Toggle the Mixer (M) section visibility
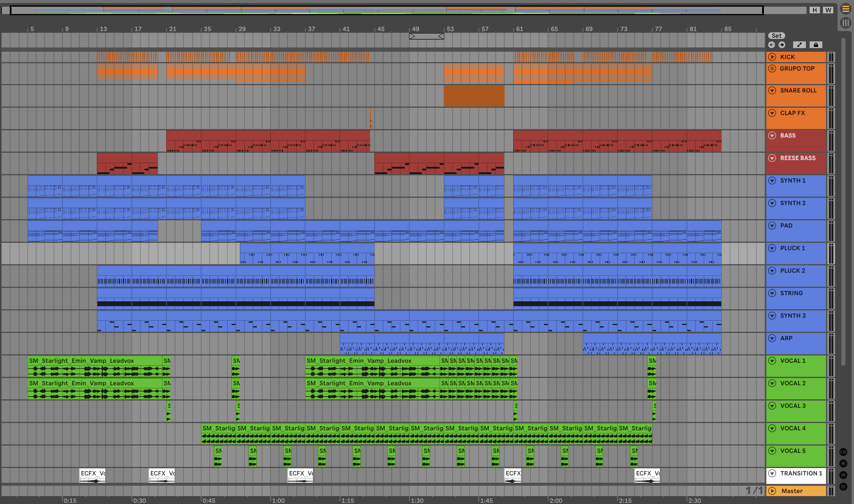854x504 pixels. 843,475
